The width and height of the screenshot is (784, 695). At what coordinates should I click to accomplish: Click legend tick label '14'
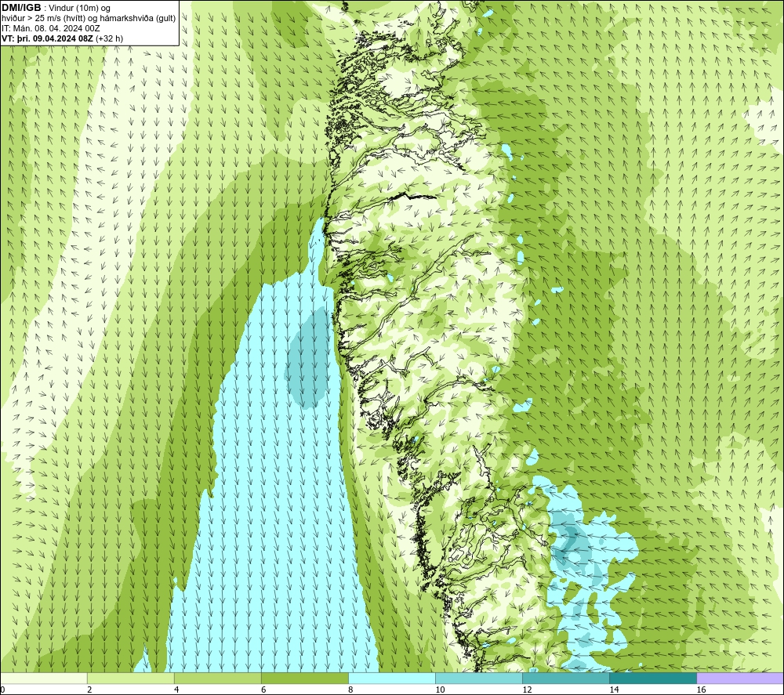click(614, 690)
